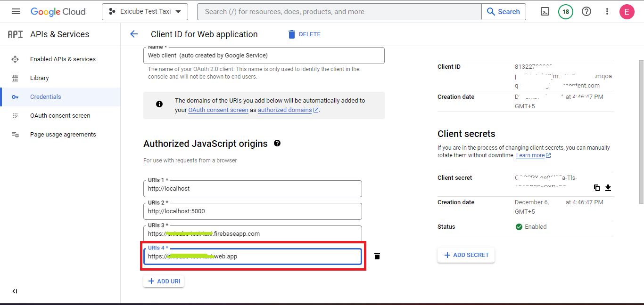Open the OAuth consent screen page
The height and width of the screenshot is (305, 644).
[x=60, y=116]
